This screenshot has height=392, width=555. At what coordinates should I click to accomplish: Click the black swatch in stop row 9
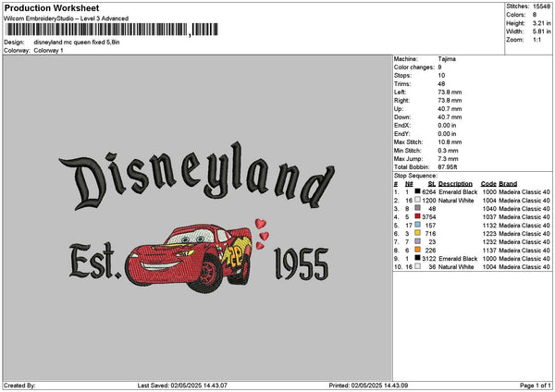point(418,258)
